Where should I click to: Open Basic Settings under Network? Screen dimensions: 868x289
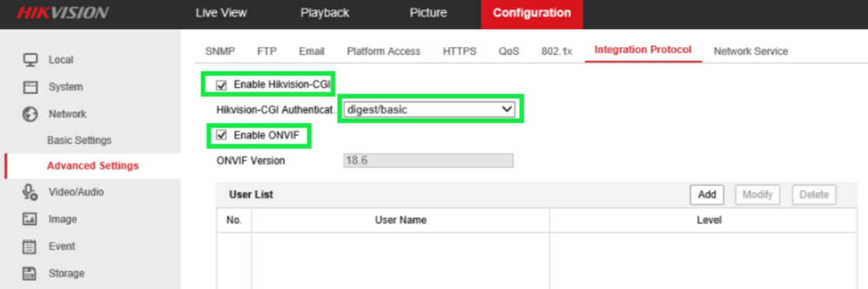[79, 140]
